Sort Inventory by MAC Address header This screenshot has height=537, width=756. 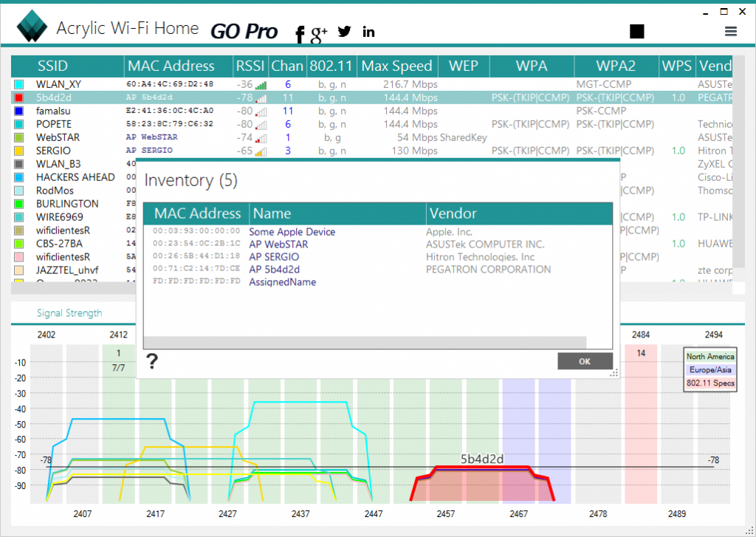196,213
